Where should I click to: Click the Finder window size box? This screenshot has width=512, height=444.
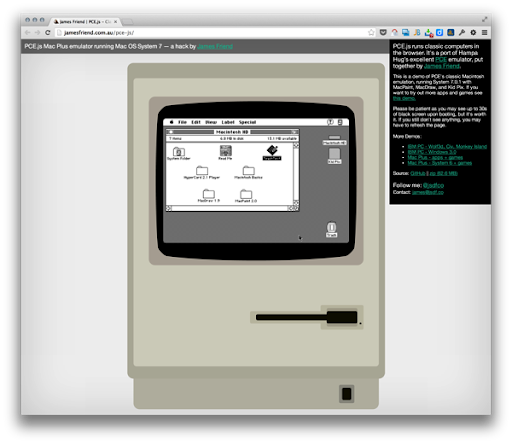coord(296,208)
